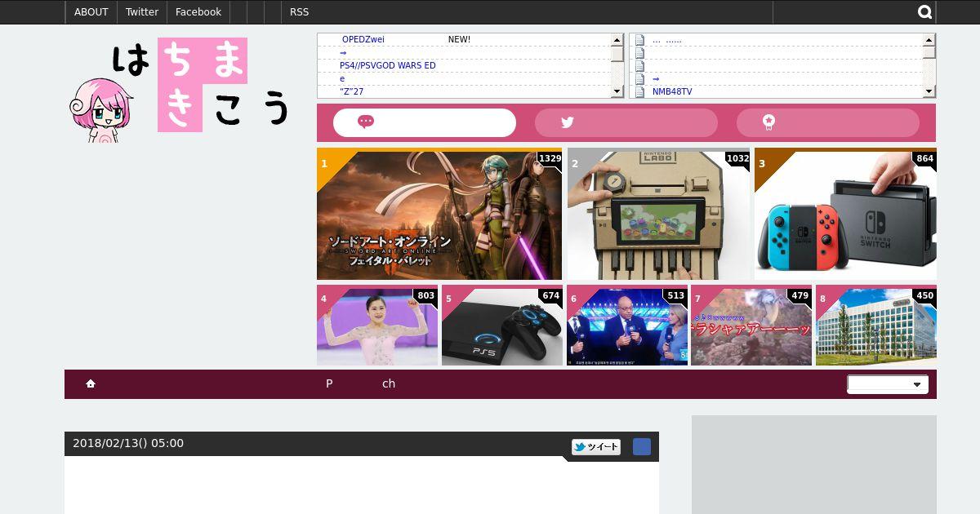Viewport: 980px width, 514px height.
Task: Open rank 1 Sword Art Online thumbnail
Action: coord(439,214)
